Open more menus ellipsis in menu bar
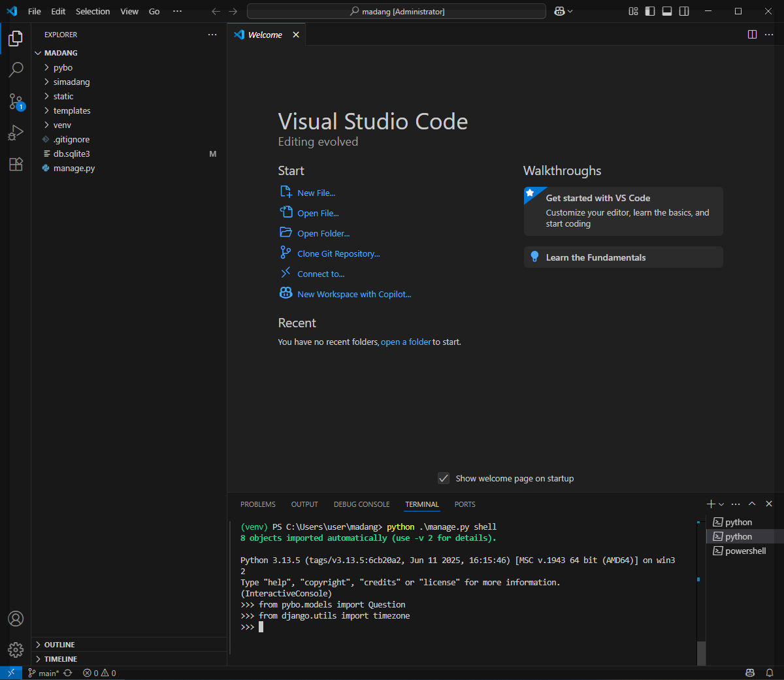The image size is (784, 680). tap(178, 11)
